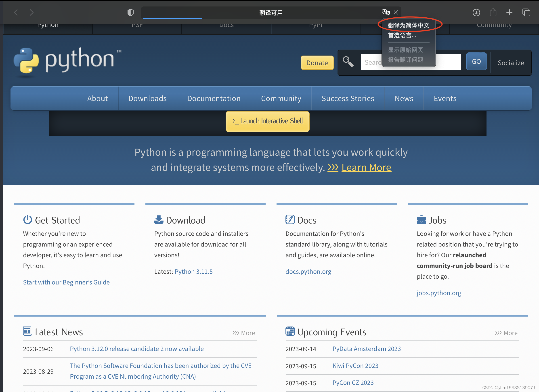
Task: Open the Community navigation menu
Action: [281, 98]
